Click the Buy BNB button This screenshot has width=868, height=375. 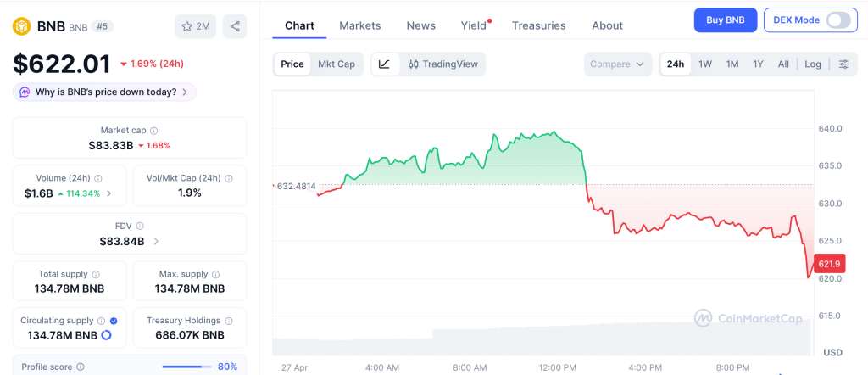725,20
